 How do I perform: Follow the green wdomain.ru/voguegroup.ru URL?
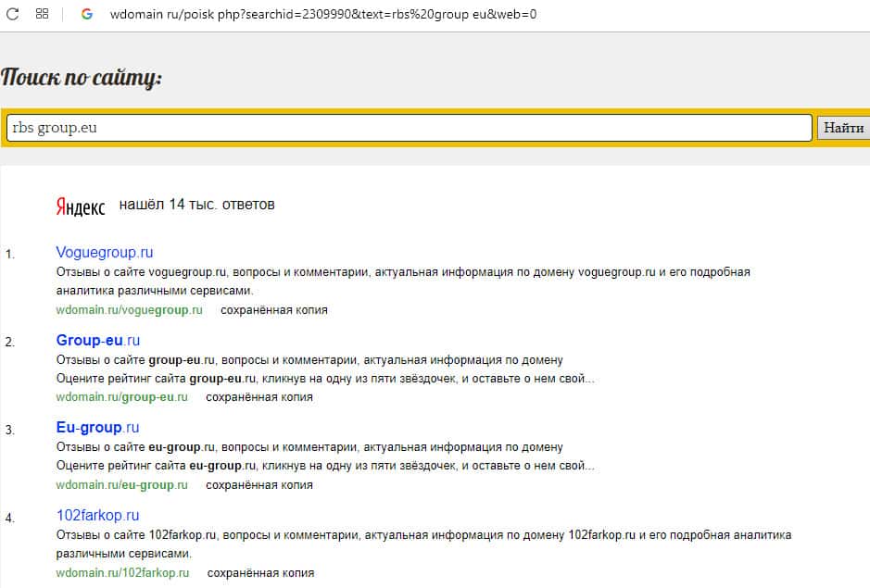tap(130, 310)
